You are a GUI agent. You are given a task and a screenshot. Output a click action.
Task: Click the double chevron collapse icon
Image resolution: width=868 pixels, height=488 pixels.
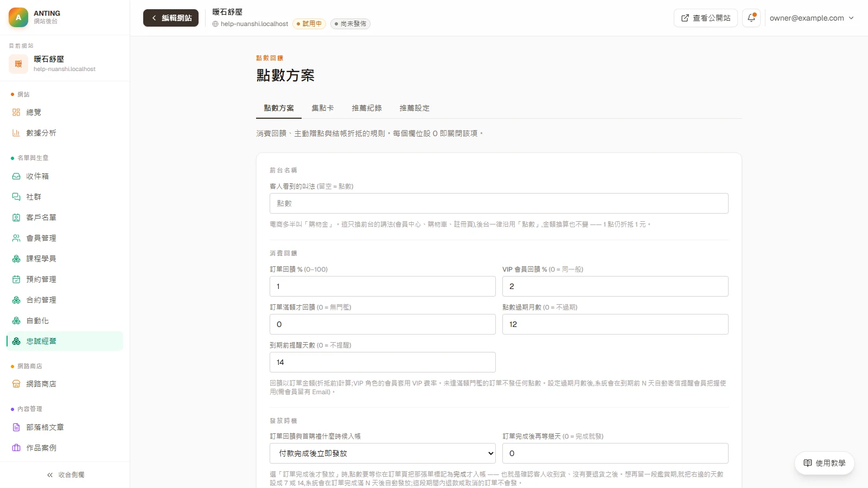pos(50,475)
